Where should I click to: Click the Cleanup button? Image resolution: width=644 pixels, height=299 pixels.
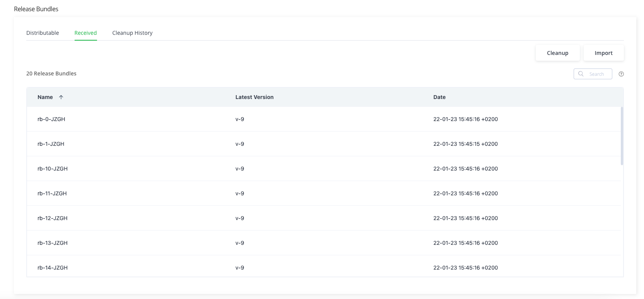(557, 53)
